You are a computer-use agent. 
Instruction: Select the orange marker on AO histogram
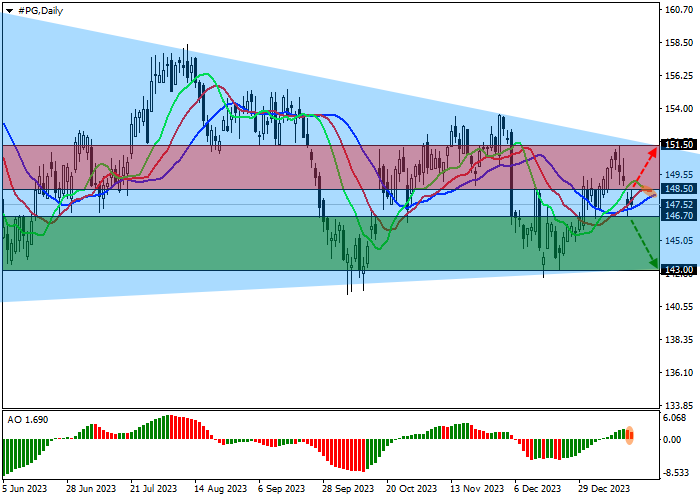click(629, 437)
